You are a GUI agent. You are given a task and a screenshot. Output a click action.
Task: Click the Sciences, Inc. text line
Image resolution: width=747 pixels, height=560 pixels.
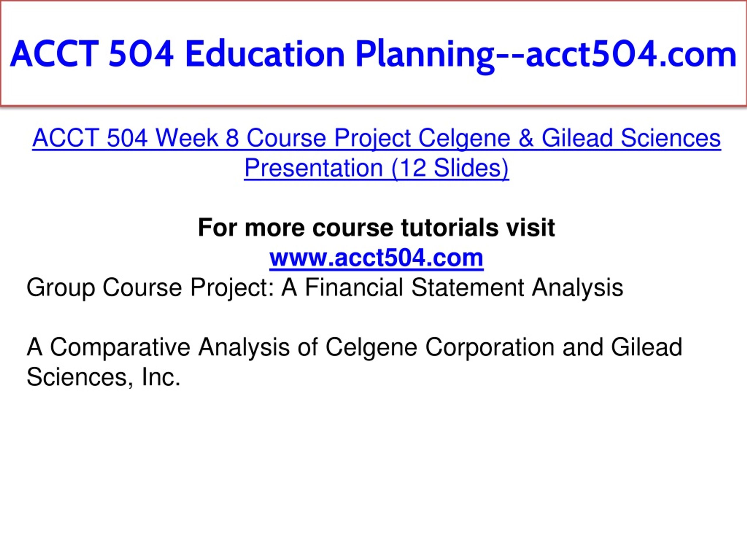pyautogui.click(x=103, y=377)
